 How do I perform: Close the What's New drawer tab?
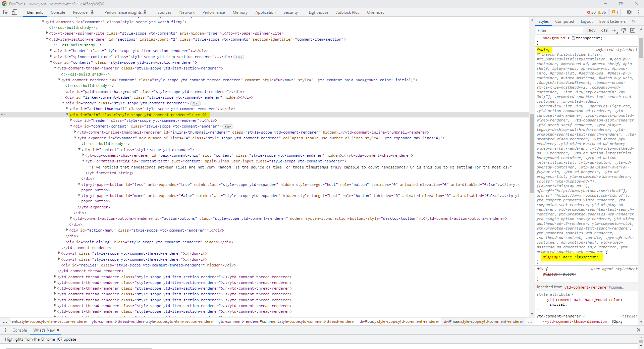point(58,330)
